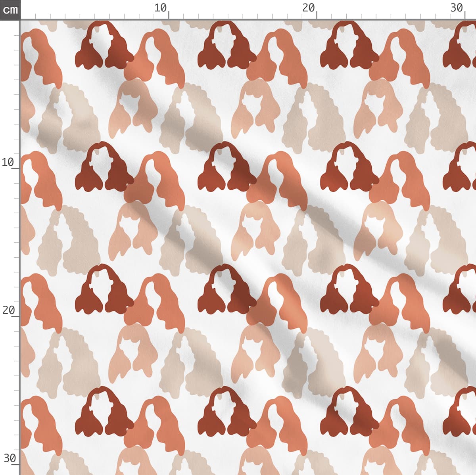Click the cm unit label in the ruler corner
The height and width of the screenshot is (475, 476).
click(10, 10)
